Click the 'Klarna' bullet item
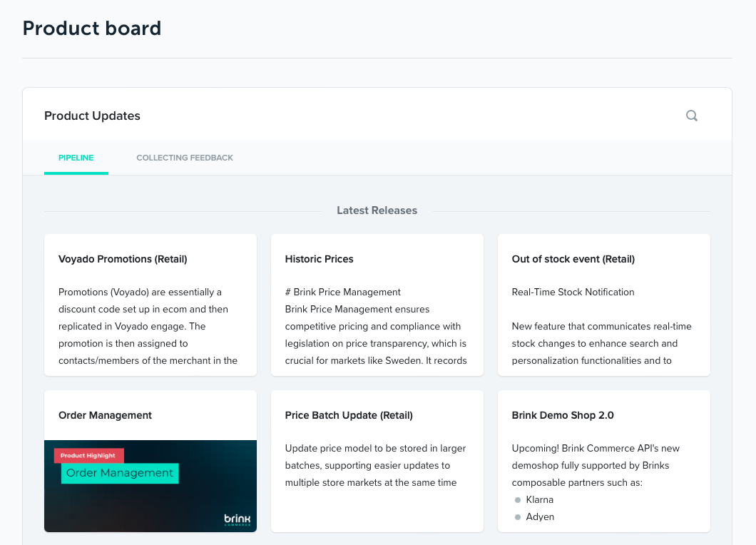This screenshot has height=545, width=756. [x=539, y=499]
